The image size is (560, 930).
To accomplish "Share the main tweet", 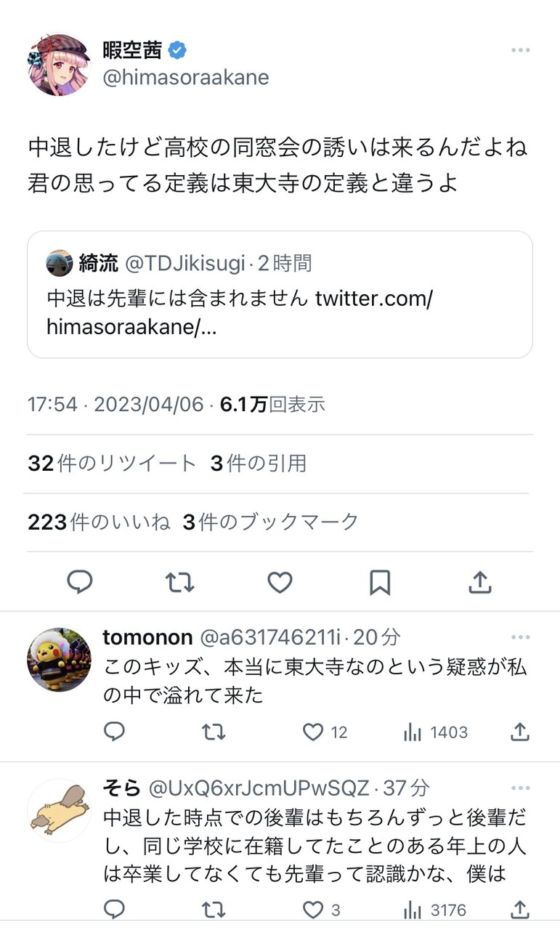I will (x=480, y=582).
